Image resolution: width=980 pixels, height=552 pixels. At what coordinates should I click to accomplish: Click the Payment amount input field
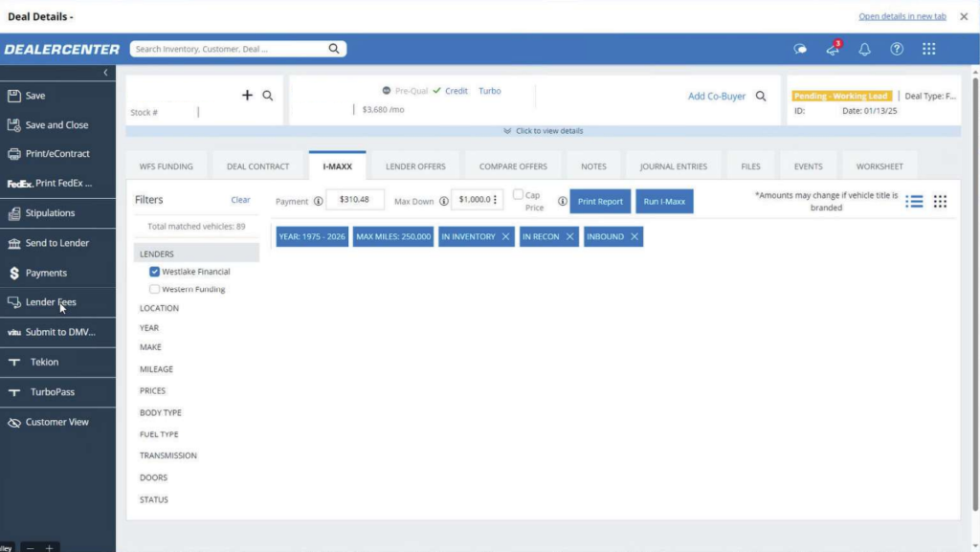point(355,200)
